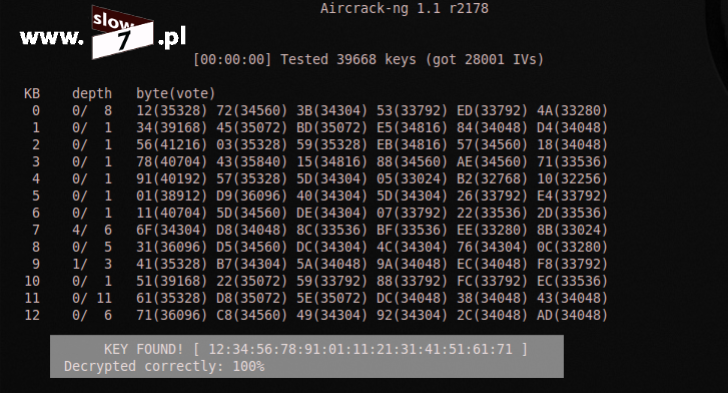
Task: Click the depth '0/ 8' value
Action: pyautogui.click(x=92, y=111)
